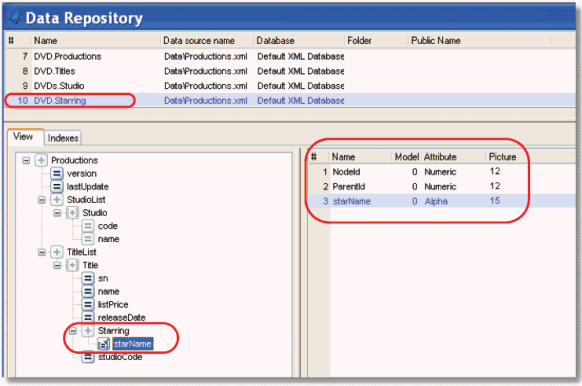Viewport: 582px width, 386px height.
Task: Switch to the Indexes tab
Action: [x=63, y=138]
